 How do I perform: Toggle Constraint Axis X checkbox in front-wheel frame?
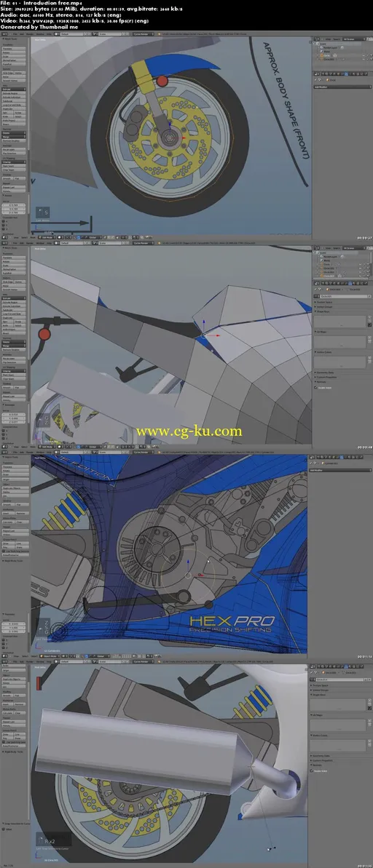4,221
